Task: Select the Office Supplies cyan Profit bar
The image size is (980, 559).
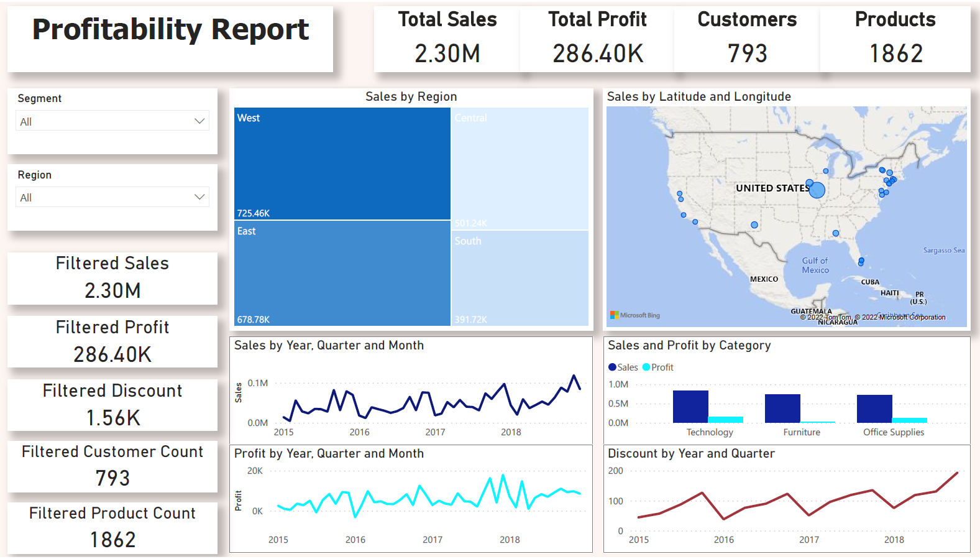Action: 910,420
